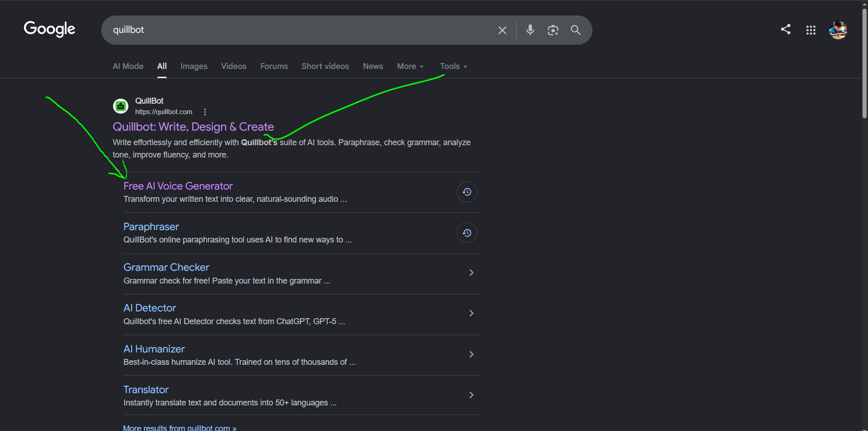
Task: Switch to the Images tab
Action: pyautogui.click(x=194, y=66)
